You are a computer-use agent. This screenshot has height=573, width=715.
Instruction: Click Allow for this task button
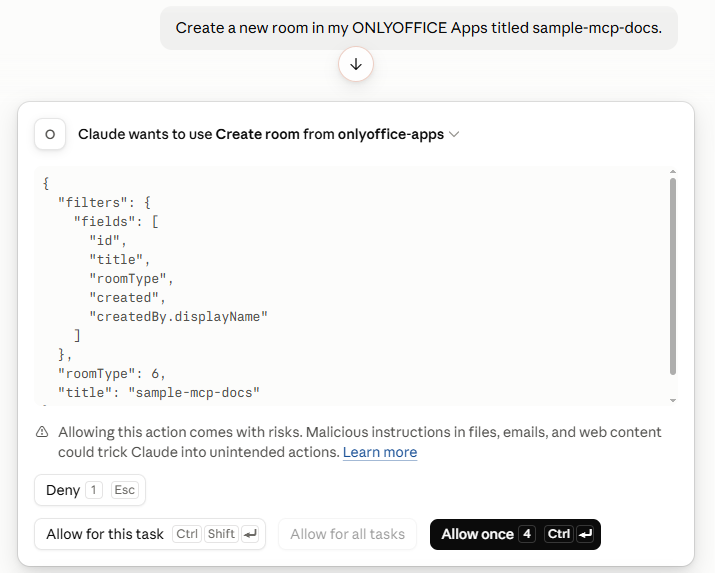(150, 534)
